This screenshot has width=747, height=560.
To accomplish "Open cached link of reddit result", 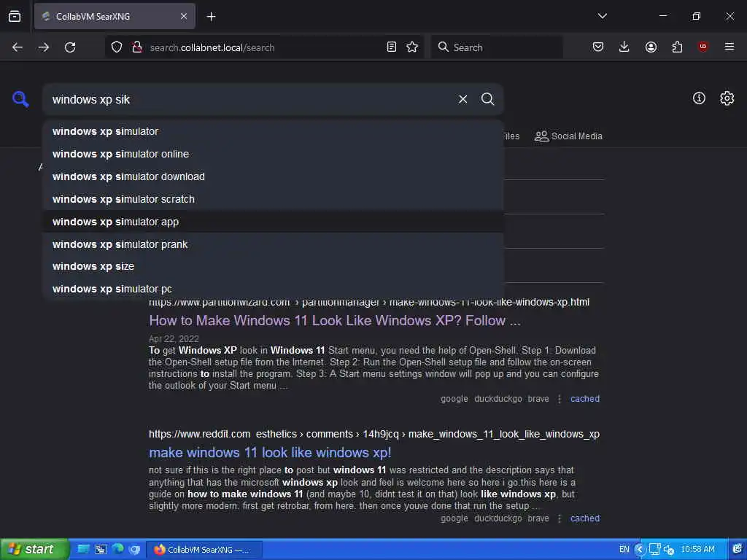I will [x=584, y=518].
